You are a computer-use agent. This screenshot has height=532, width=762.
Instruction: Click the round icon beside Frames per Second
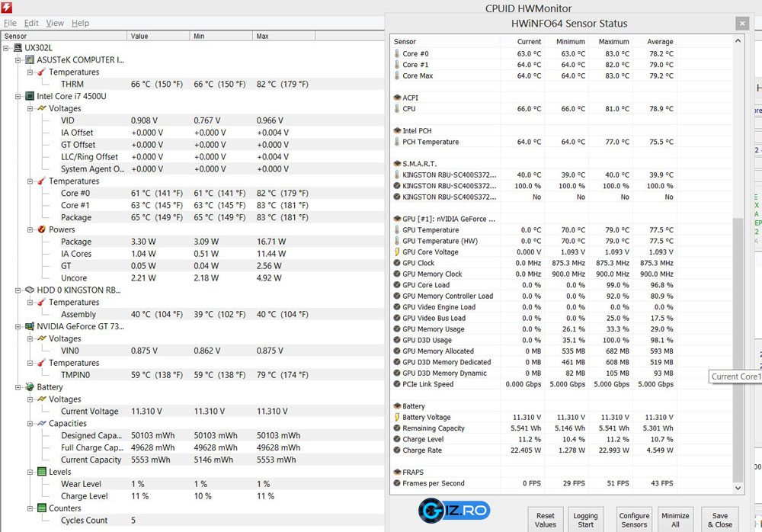(x=397, y=483)
